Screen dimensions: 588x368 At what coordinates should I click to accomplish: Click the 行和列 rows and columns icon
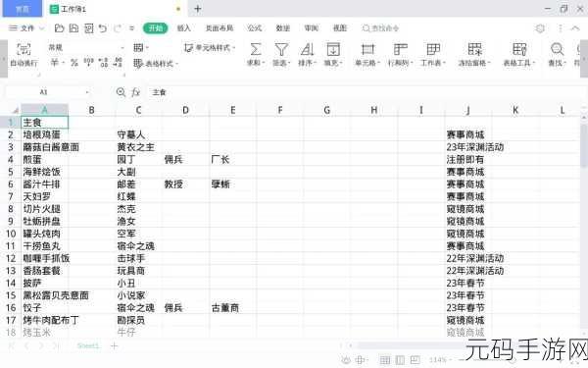tap(400, 49)
